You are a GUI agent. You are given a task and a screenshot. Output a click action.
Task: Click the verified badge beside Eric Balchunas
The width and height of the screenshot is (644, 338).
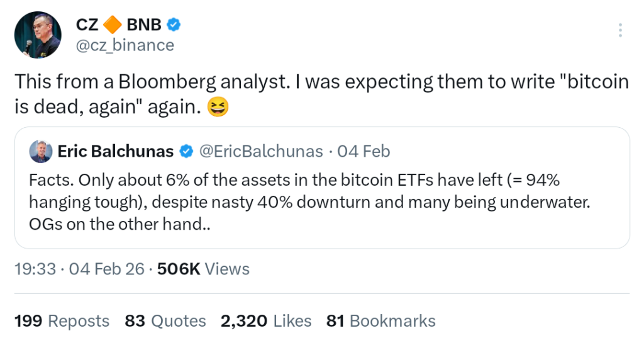(x=186, y=152)
